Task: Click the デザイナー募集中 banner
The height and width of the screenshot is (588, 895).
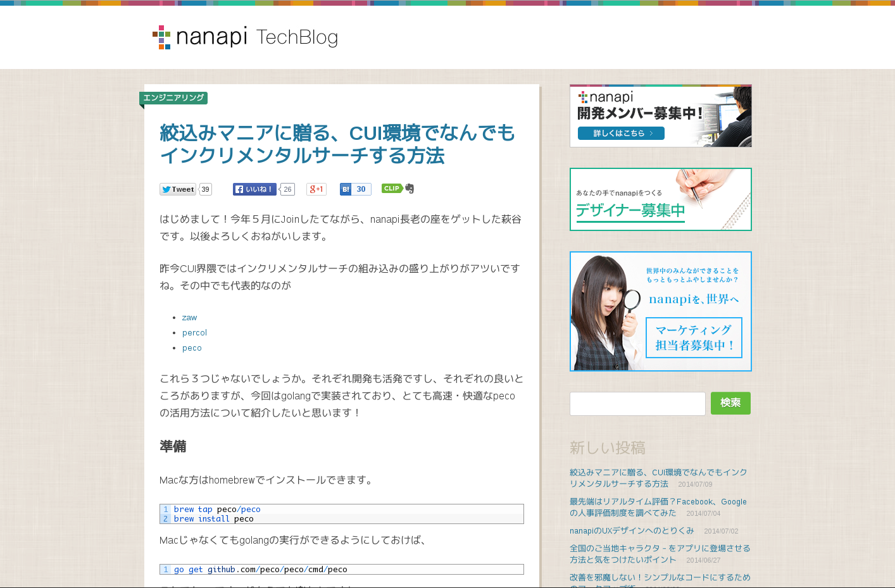Action: pos(661,199)
